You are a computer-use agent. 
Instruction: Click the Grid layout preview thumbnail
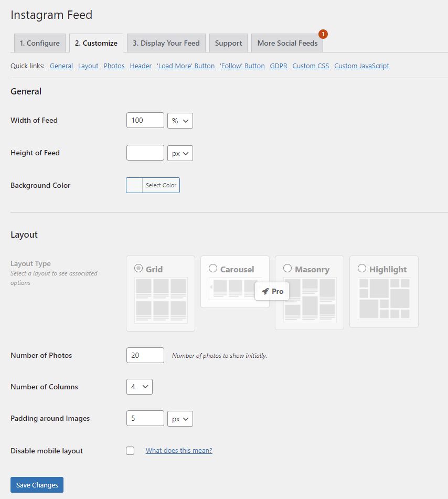[x=161, y=301]
